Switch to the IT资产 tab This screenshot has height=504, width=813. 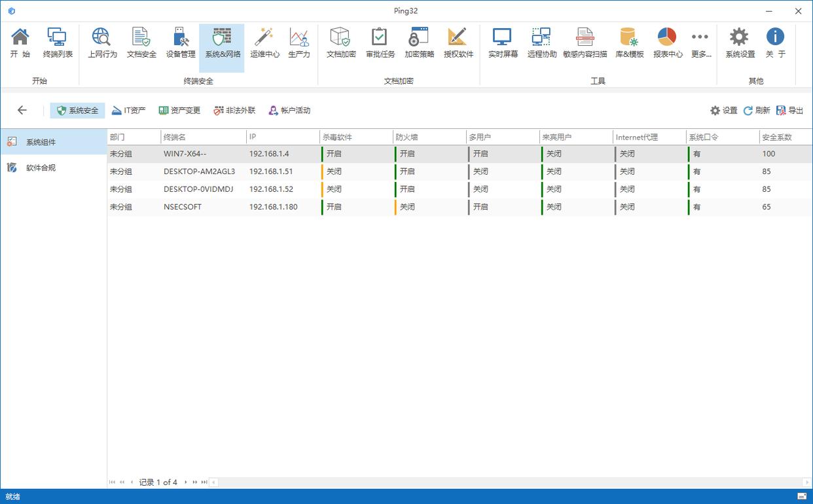[x=128, y=111]
